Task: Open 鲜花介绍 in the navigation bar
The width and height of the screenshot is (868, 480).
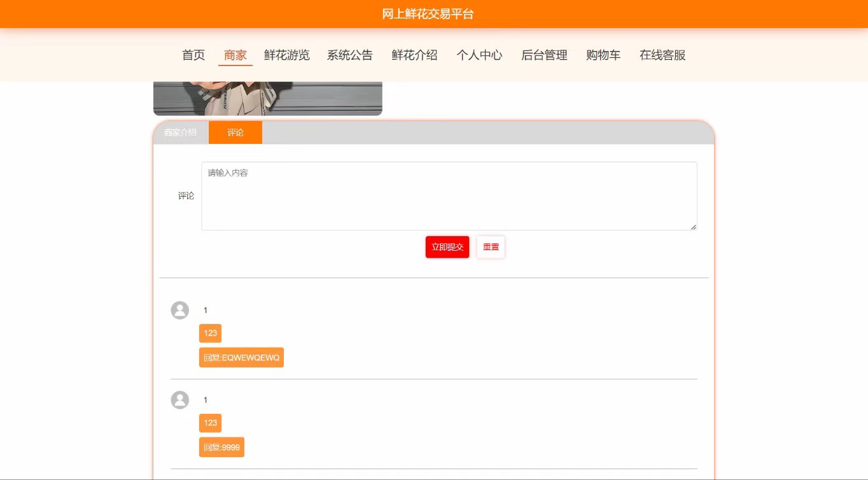Action: pyautogui.click(x=415, y=55)
